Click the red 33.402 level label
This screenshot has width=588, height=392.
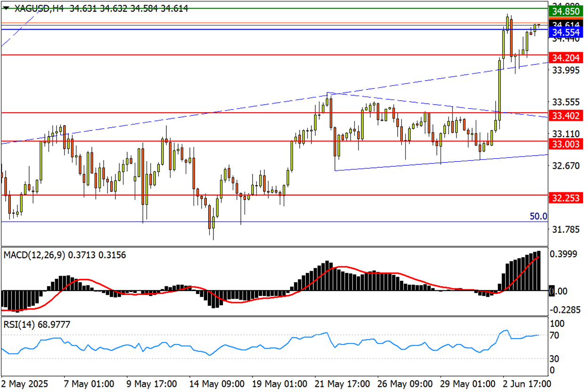(565, 115)
